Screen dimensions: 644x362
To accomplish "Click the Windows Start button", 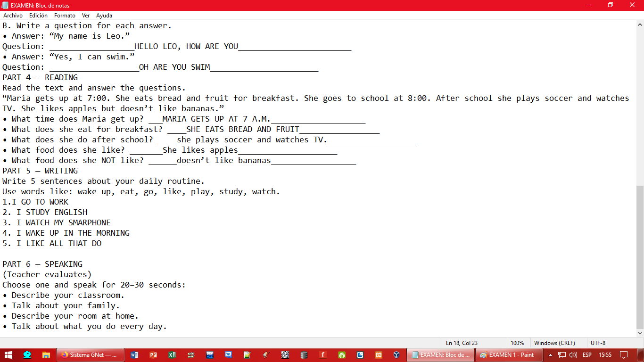I will click(8, 355).
